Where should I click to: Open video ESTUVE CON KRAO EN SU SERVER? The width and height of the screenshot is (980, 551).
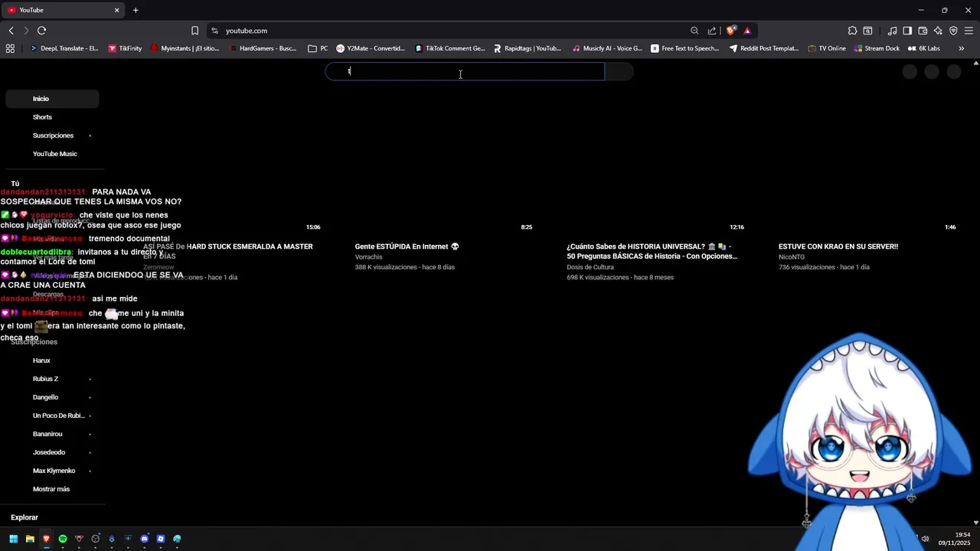click(x=838, y=246)
